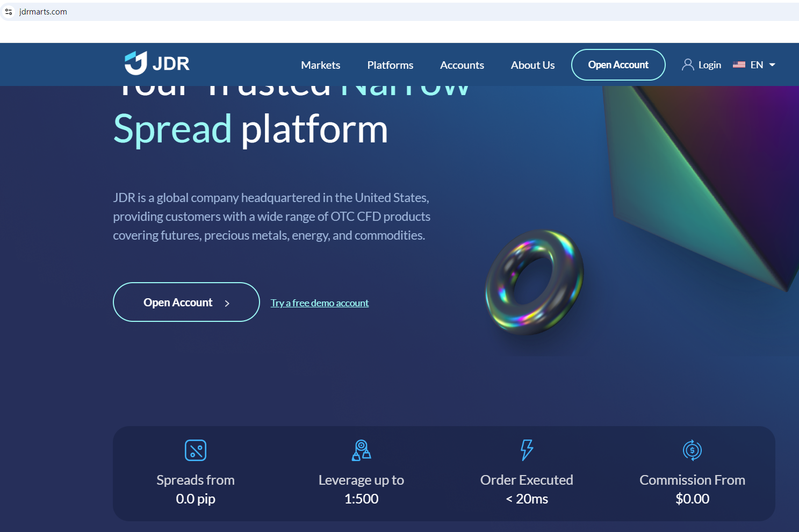Viewport: 799px width, 532px height.
Task: Click the Order Executed lightning bolt icon
Action: [x=527, y=450]
